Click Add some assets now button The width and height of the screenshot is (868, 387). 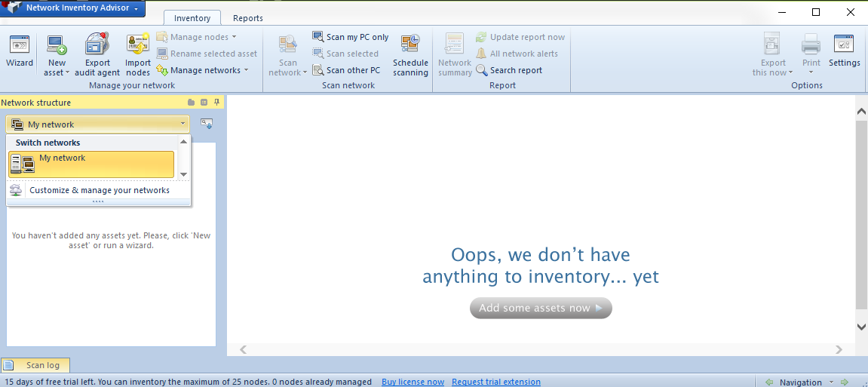pos(541,309)
